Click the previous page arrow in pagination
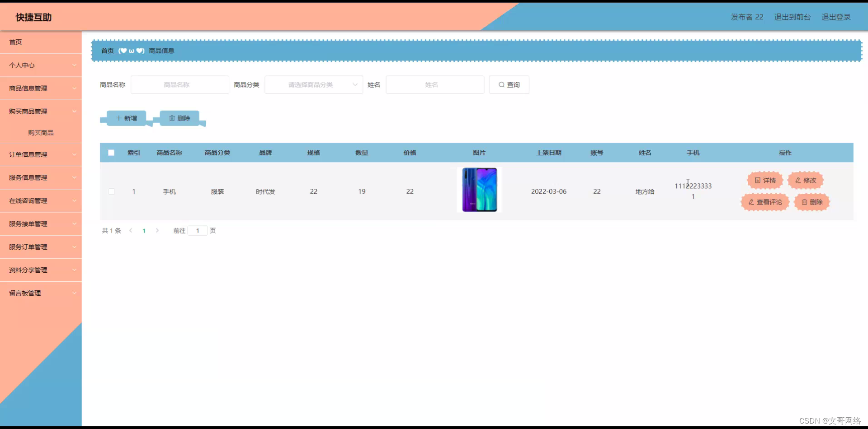Viewport: 868px width, 429px height. [x=131, y=230]
